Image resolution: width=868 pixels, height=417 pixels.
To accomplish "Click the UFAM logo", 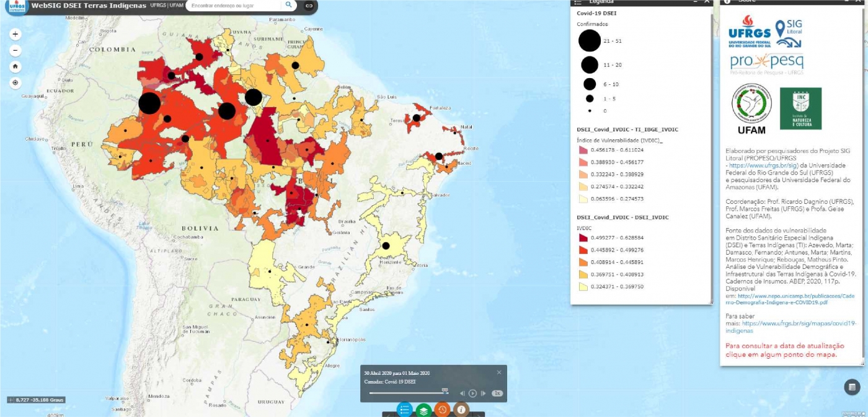I will (751, 110).
